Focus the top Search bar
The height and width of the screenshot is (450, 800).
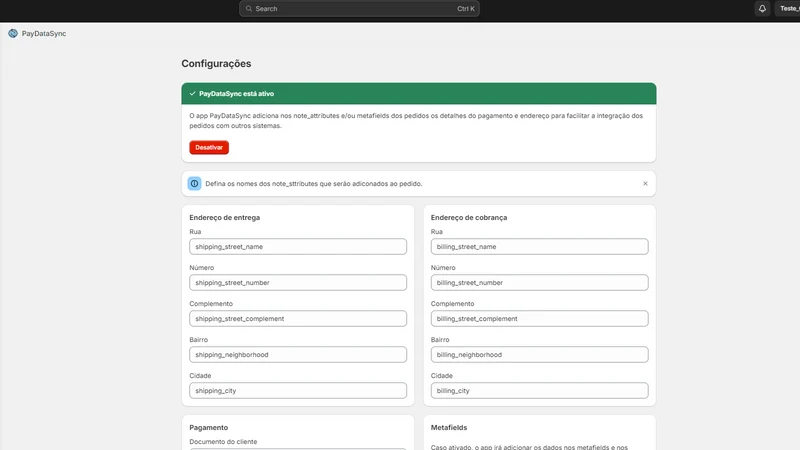click(359, 9)
